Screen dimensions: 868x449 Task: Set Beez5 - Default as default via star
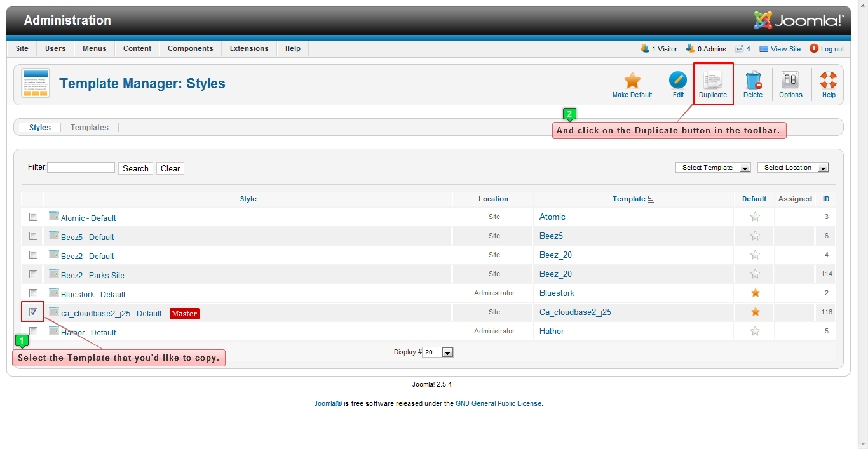coord(755,236)
